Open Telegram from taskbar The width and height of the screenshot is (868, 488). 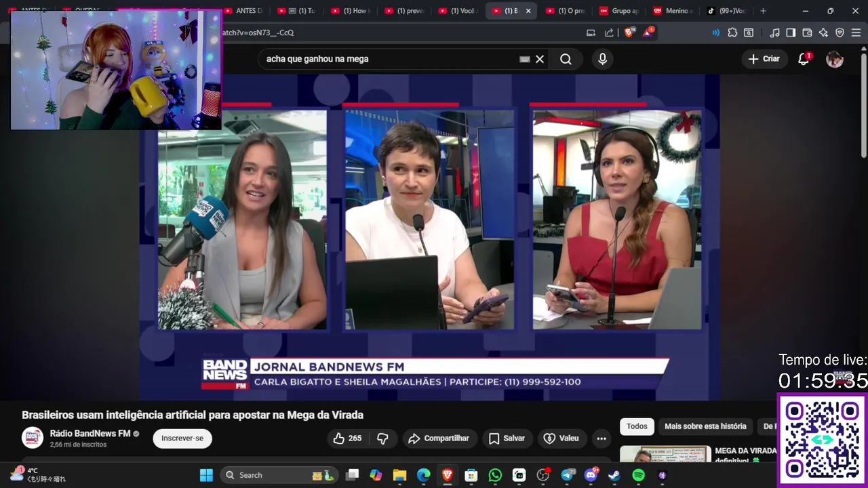pyautogui.click(x=567, y=475)
